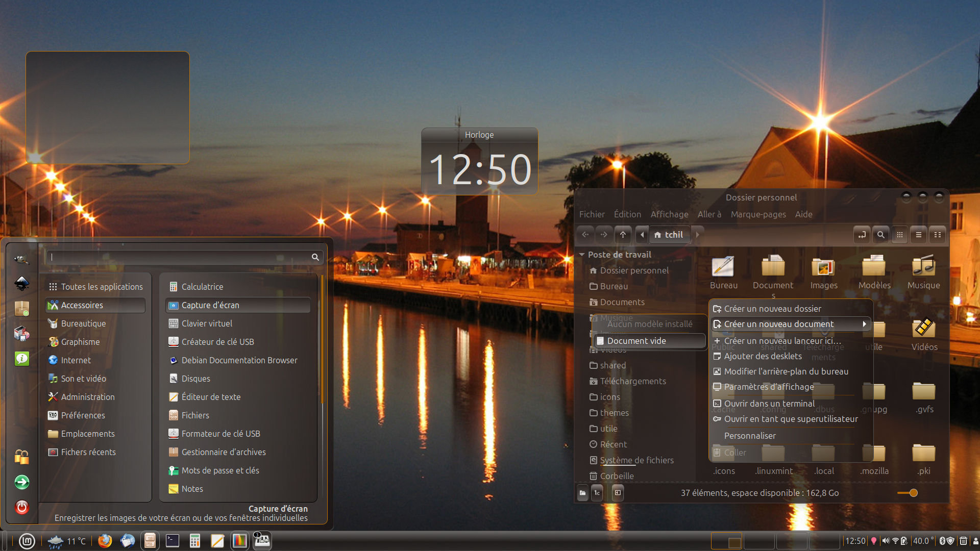Open Corbeille in the sidebar
The image size is (980, 551).
(617, 476)
